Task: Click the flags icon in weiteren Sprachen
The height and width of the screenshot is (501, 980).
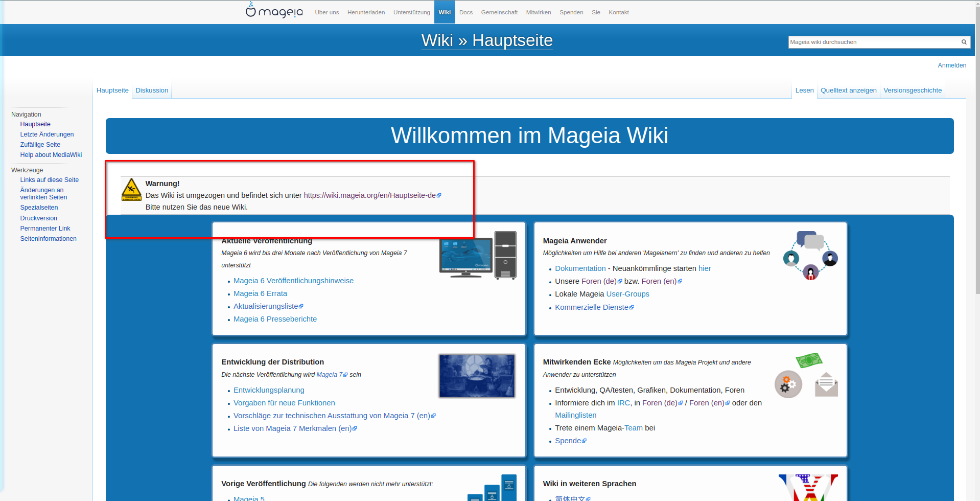Action: (808, 488)
